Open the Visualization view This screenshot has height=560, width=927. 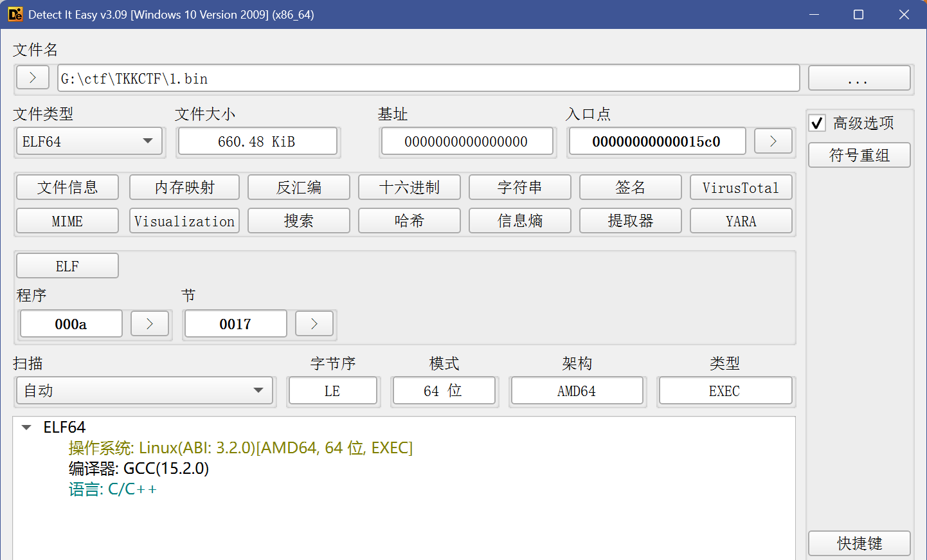(x=184, y=221)
